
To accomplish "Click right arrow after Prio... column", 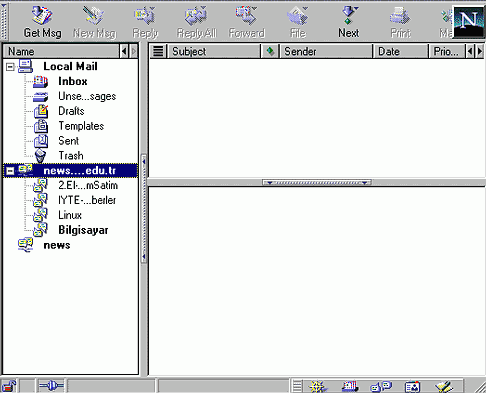I will [480, 51].
